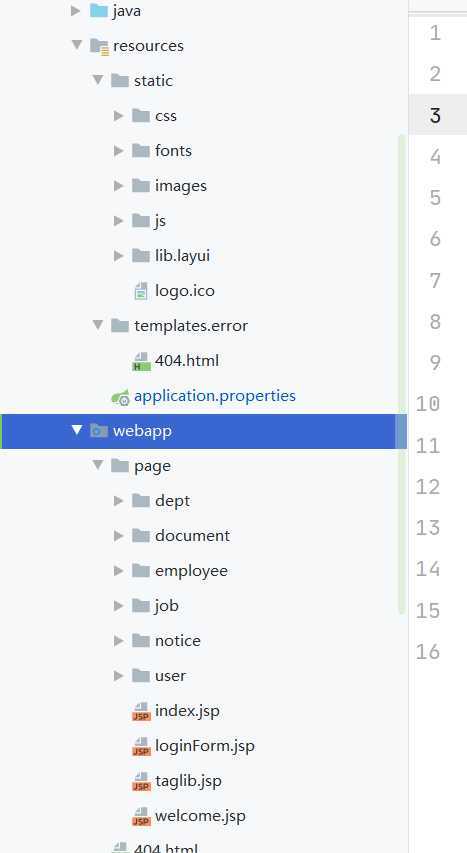The image size is (467, 853).
Task: Expand the lib.layui folder arrow
Action: (118, 256)
